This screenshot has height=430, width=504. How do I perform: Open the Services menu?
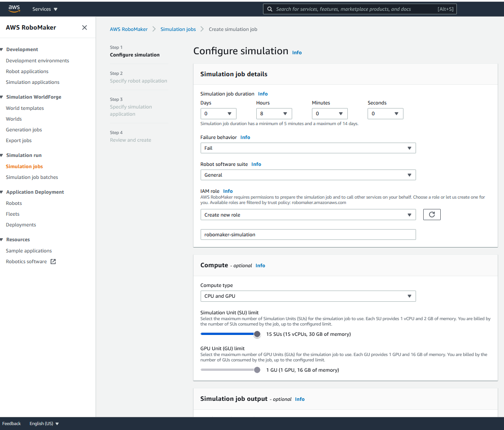[45, 9]
